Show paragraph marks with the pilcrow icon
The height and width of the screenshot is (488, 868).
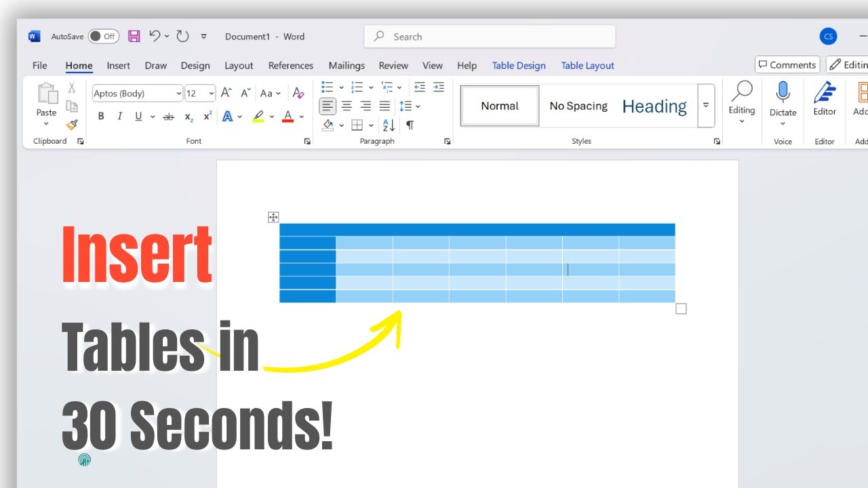pyautogui.click(x=410, y=125)
